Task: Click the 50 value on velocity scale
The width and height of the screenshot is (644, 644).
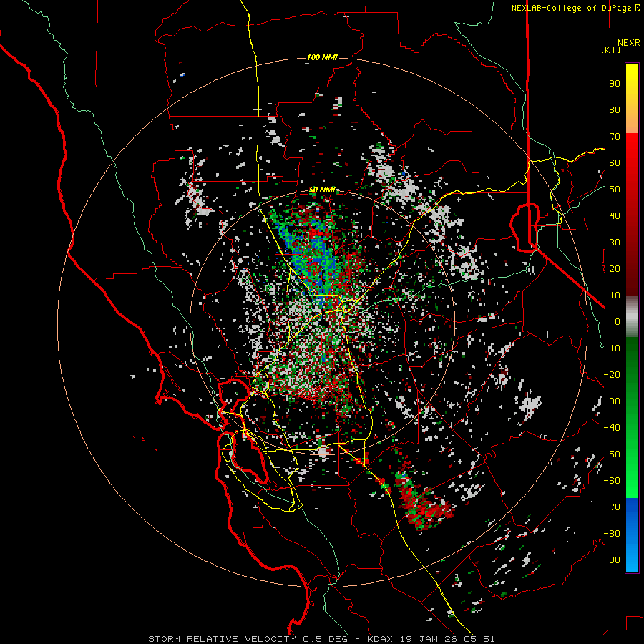Action: pos(615,190)
